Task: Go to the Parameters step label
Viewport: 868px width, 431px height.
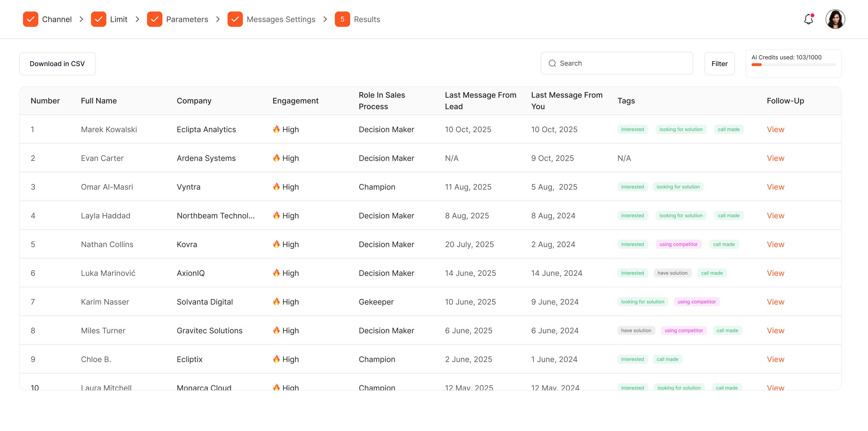Action: click(187, 19)
